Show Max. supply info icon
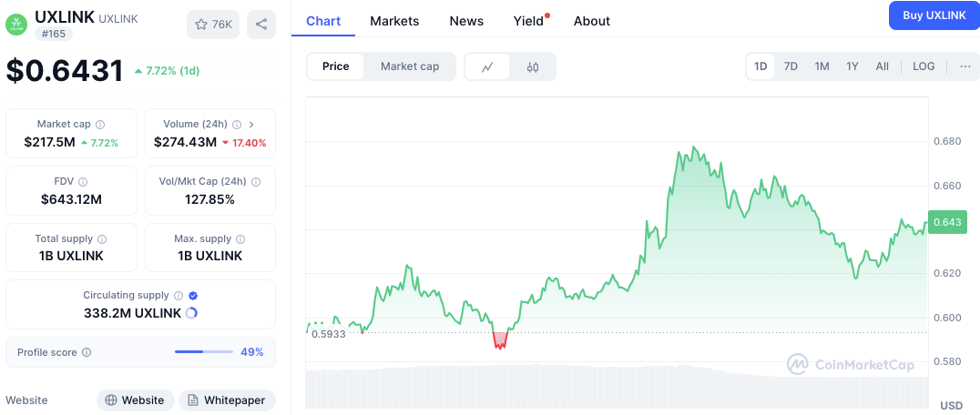980x415 pixels. point(240,239)
